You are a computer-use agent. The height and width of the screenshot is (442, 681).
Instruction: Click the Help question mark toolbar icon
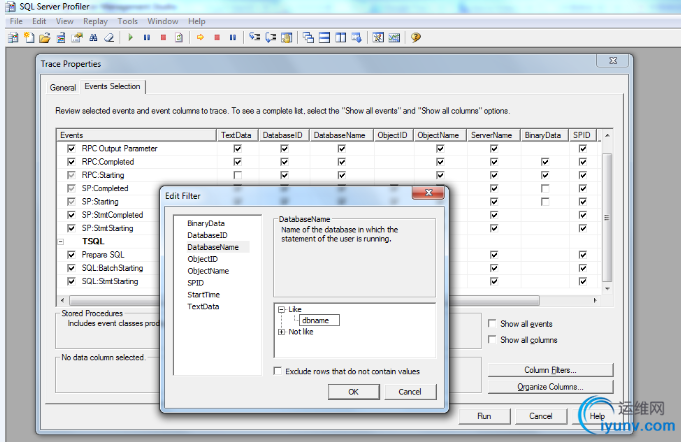coord(416,38)
